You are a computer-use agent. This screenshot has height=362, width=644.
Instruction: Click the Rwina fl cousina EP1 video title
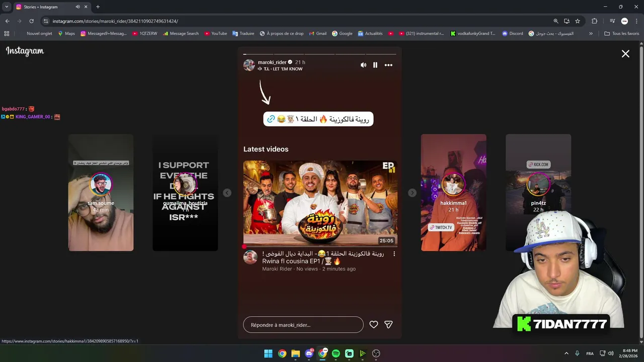323,257
